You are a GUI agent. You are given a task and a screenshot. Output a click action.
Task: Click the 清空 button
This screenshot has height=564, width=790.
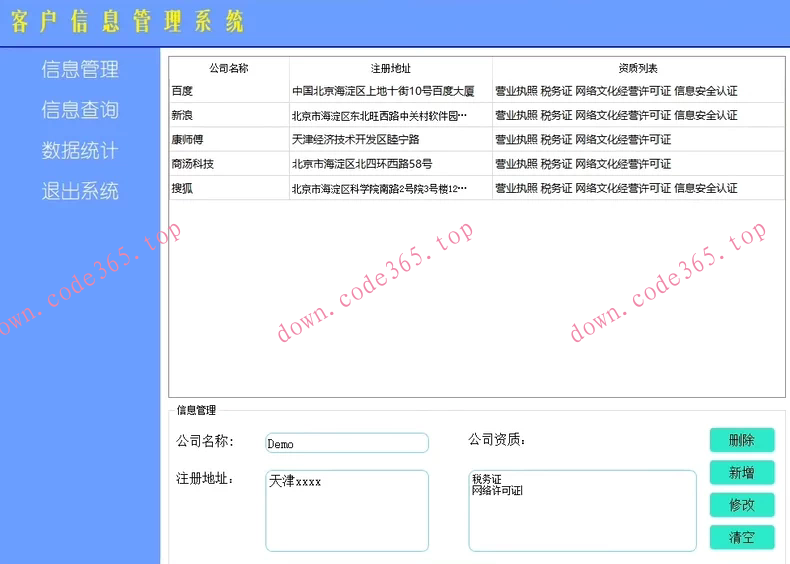(742, 537)
